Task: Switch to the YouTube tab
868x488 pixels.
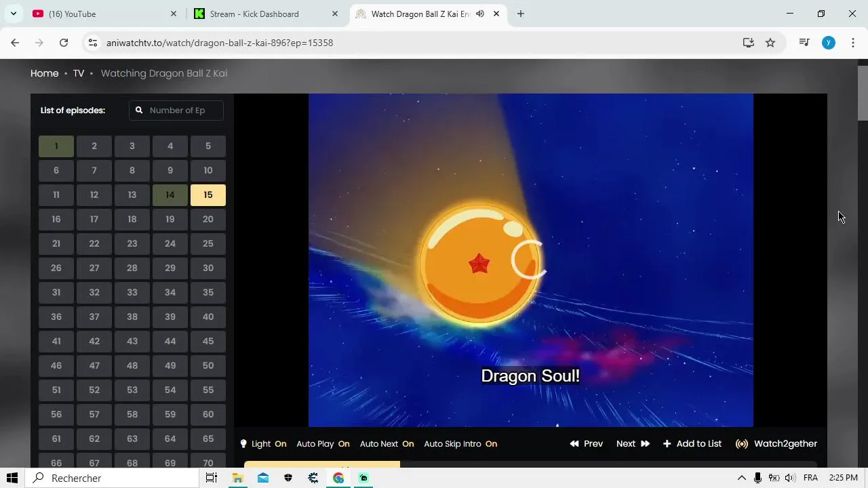Action: (x=105, y=14)
